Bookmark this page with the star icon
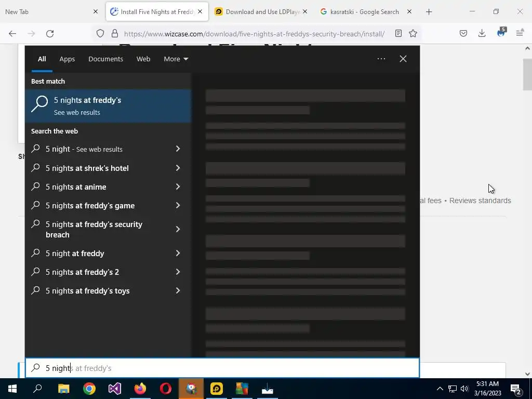The height and width of the screenshot is (399, 532). pos(413,33)
